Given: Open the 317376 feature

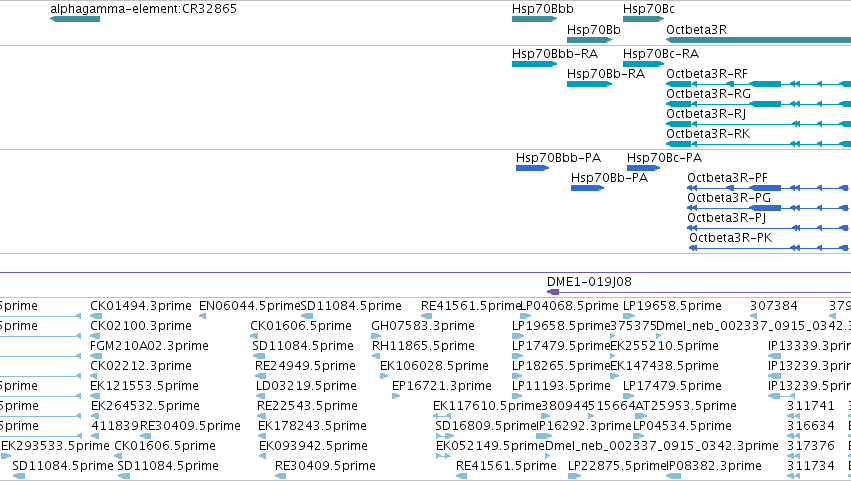Looking at the screenshot, I should [x=793, y=457].
